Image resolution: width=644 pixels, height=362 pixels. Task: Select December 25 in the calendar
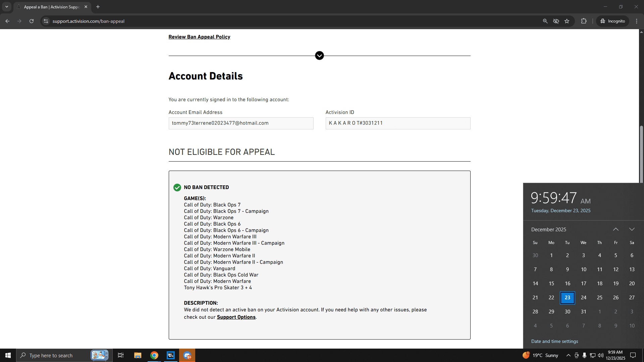coord(600,298)
